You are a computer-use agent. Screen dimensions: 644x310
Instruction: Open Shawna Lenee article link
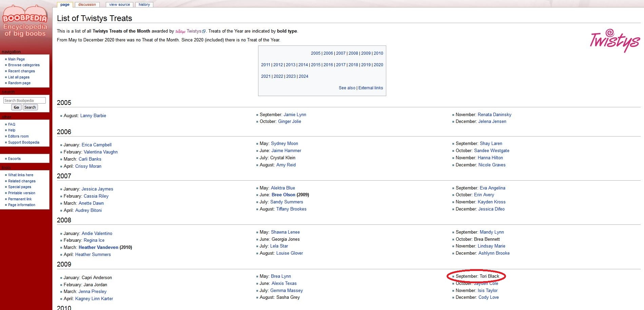click(x=285, y=232)
